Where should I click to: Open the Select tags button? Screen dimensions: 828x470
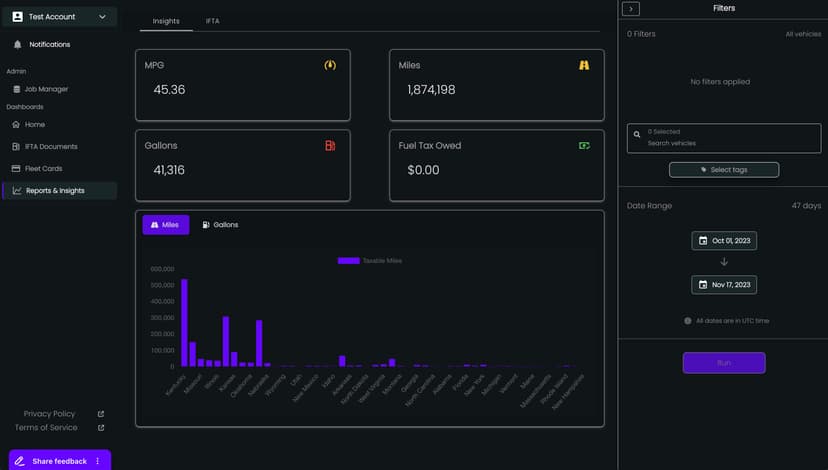coord(724,170)
